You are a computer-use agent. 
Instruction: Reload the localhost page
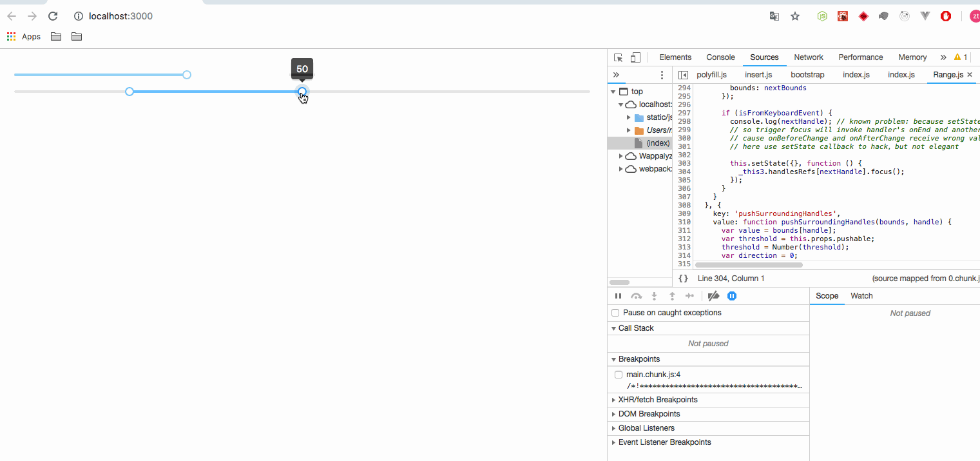(53, 16)
